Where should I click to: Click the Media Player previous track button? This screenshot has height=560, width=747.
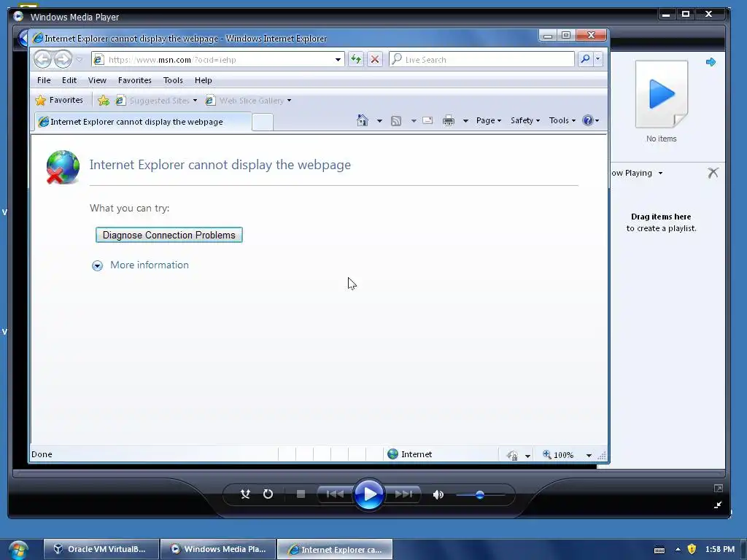(335, 494)
